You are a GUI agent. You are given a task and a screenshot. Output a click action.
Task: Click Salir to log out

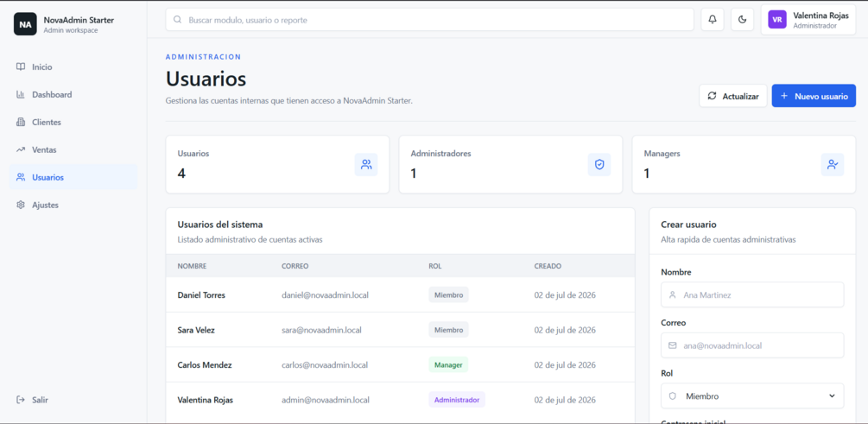tap(73, 400)
